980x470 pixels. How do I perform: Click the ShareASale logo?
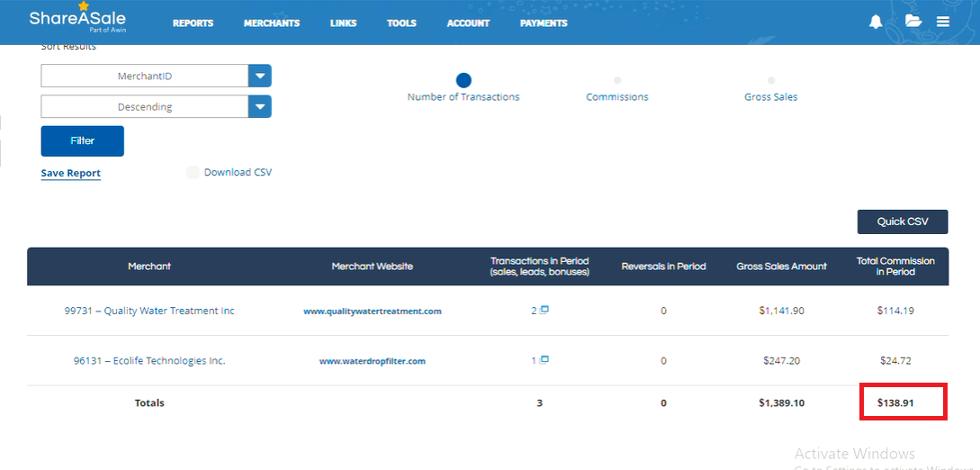(78, 19)
